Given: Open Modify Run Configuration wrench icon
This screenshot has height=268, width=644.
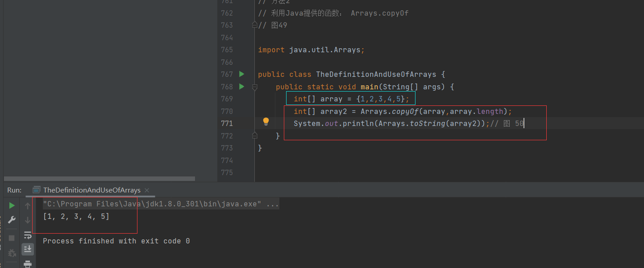Looking at the screenshot, I should [12, 220].
